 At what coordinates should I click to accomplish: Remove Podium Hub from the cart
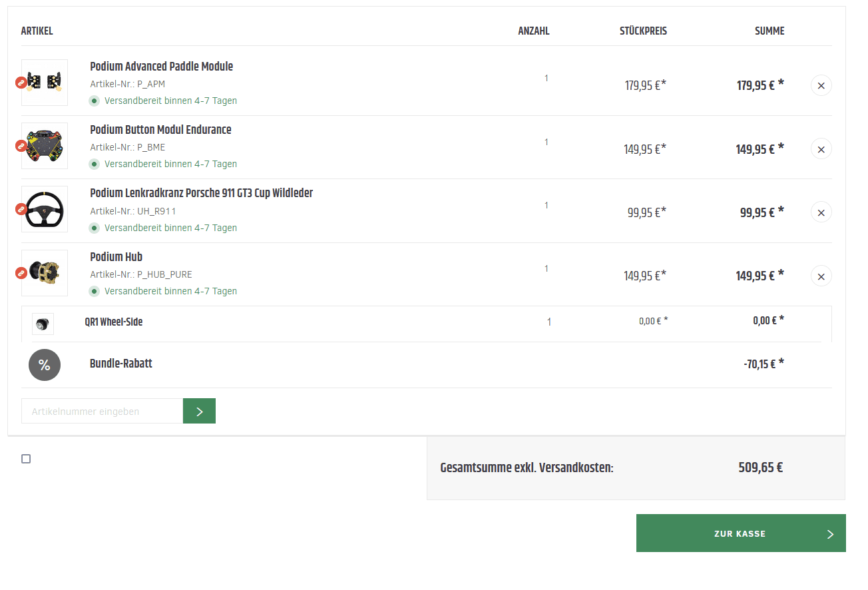click(x=821, y=276)
